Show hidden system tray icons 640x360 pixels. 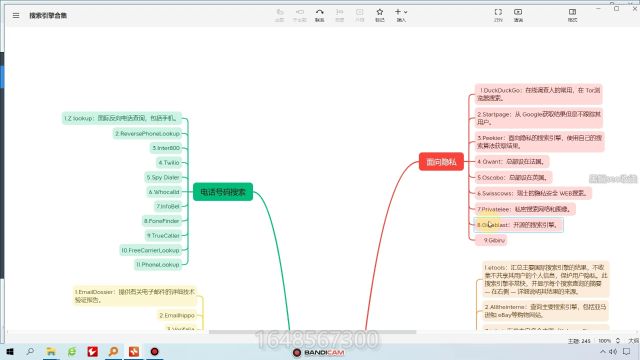click(x=602, y=351)
